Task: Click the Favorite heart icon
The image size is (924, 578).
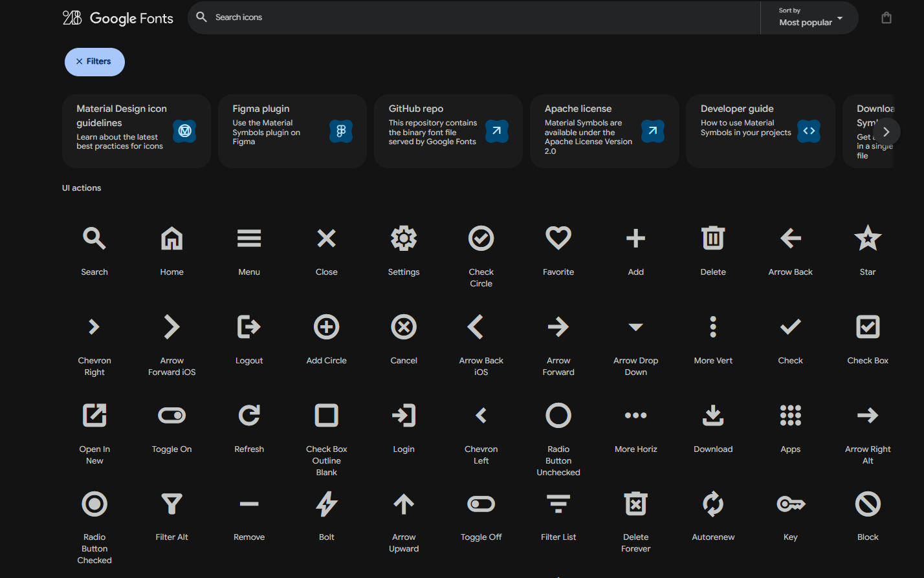Action: point(558,238)
